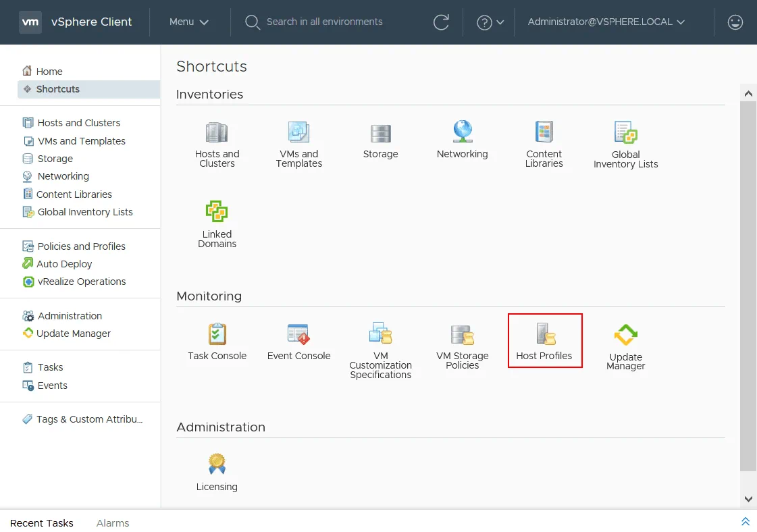757x532 pixels.
Task: Open Linked Domains inventory icon
Action: click(x=217, y=213)
